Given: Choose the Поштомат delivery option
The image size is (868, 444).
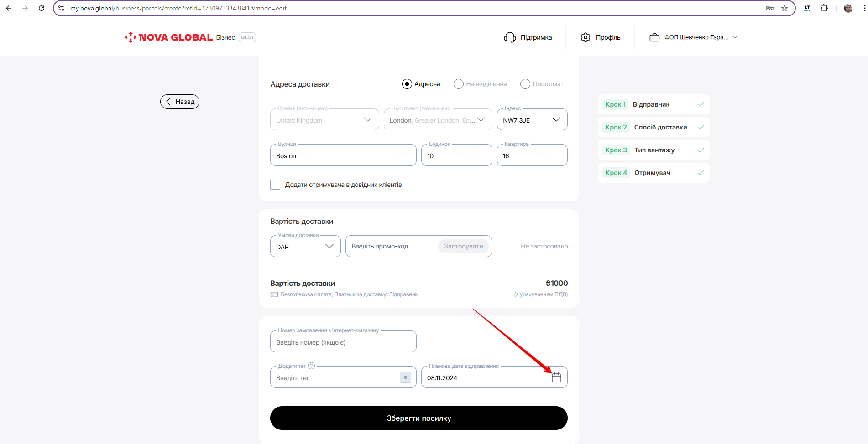Looking at the screenshot, I should point(525,84).
